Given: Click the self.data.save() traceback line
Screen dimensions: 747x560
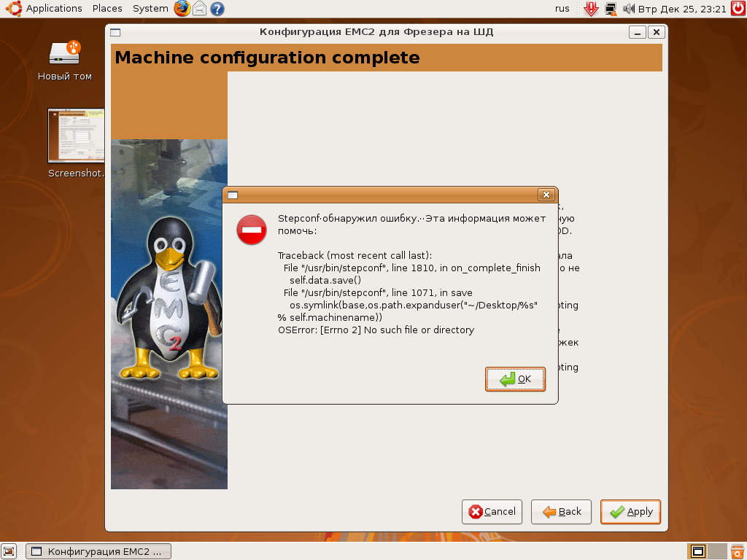Looking at the screenshot, I should pyautogui.click(x=325, y=281).
